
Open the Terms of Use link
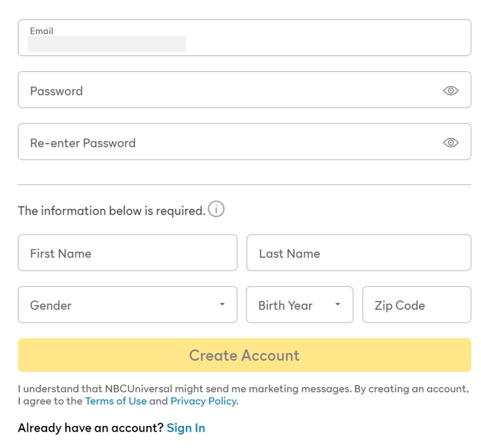point(116,401)
